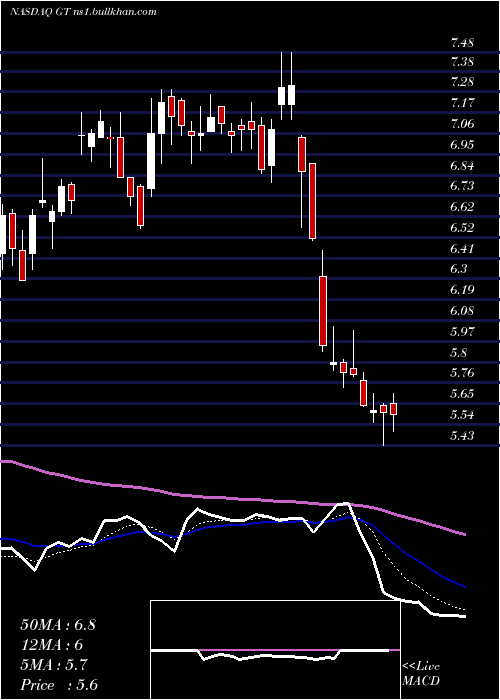Click the last candlestick on the chart
500x700 pixels.
click(393, 409)
